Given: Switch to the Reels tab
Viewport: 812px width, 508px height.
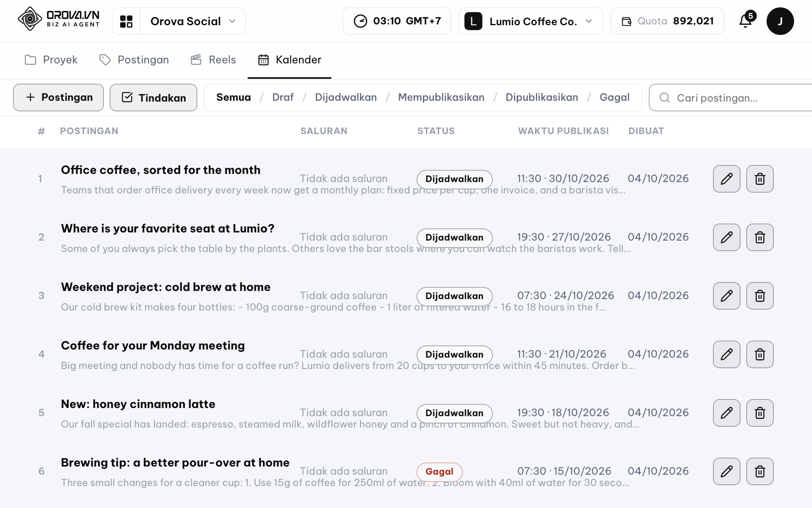Looking at the screenshot, I should [x=213, y=60].
